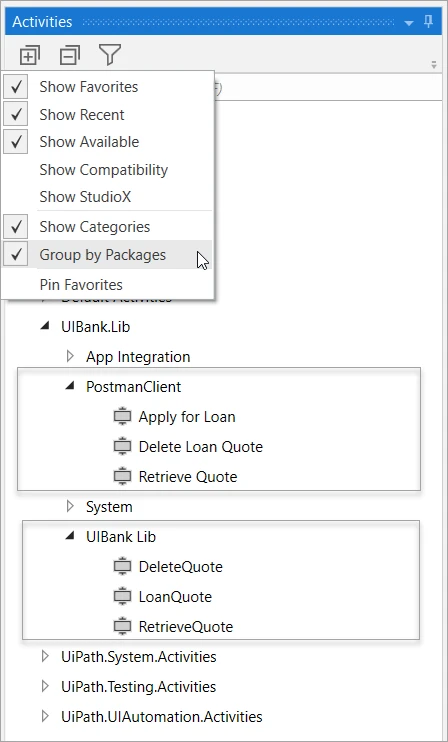Click the Collapse All icon in Activities toolbar

(70, 55)
